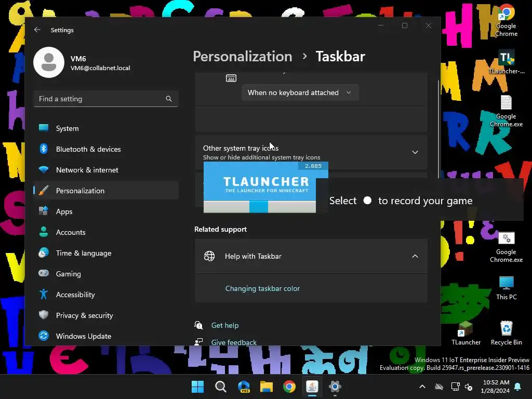This screenshot has height=399, width=532.
Task: Click the cloud sync tray icon
Action: coord(439,387)
